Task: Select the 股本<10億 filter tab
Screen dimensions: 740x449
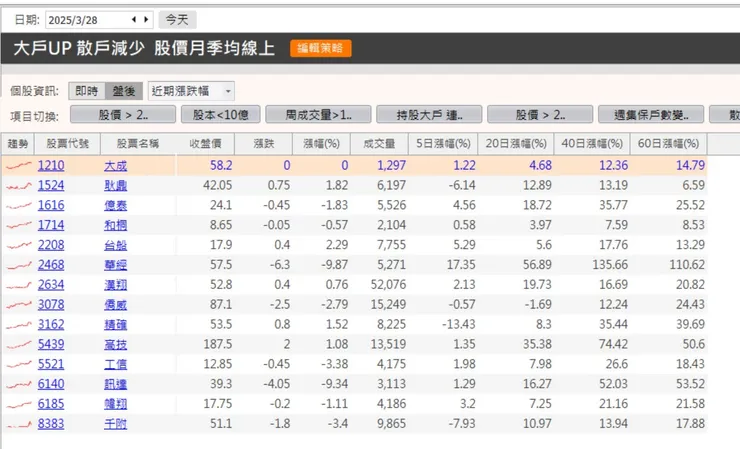Action: pos(220,114)
